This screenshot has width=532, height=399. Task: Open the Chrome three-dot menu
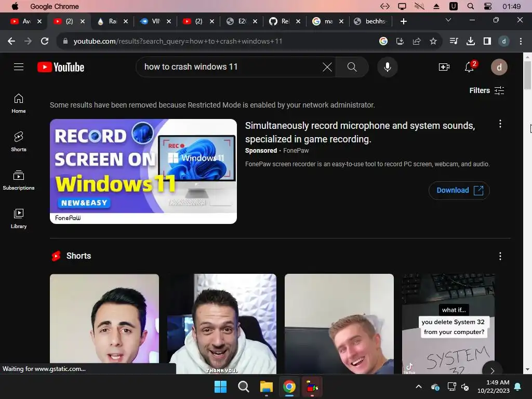click(521, 41)
